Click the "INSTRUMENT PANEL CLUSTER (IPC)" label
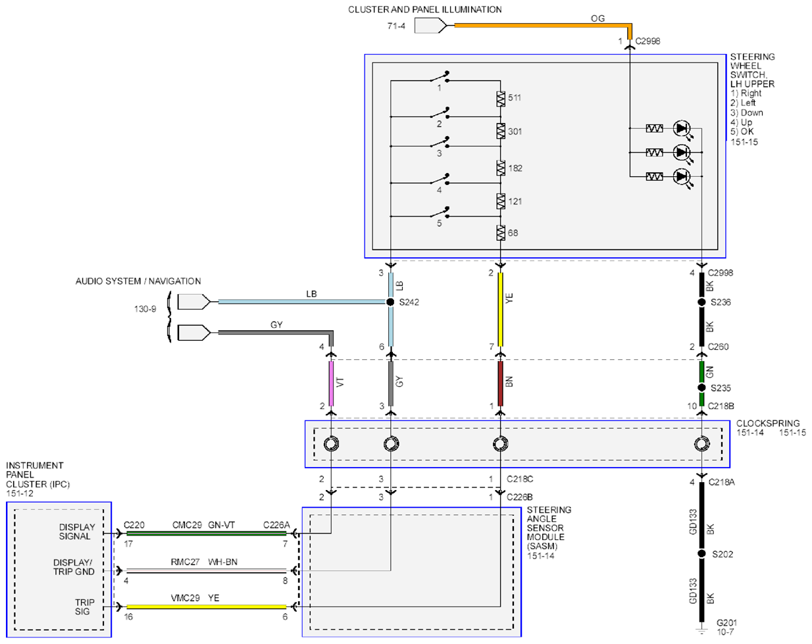This screenshot has height=644, width=812. click(38, 474)
